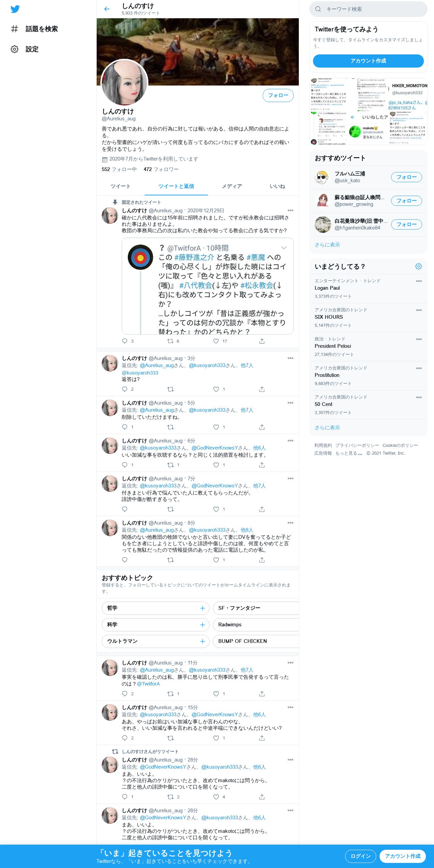
Task: Switch to the ツイート tab
Action: pyautogui.click(x=120, y=186)
